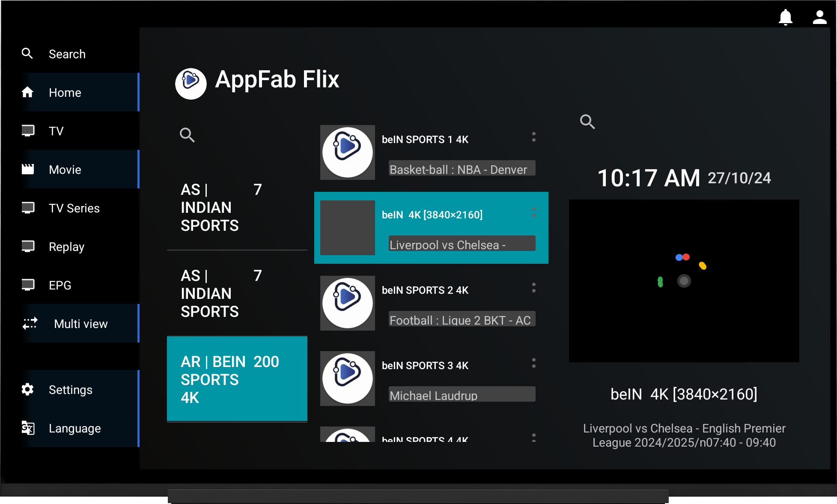Viewport: 837px width, 504px height.
Task: Open the EPG section
Action: click(80, 285)
